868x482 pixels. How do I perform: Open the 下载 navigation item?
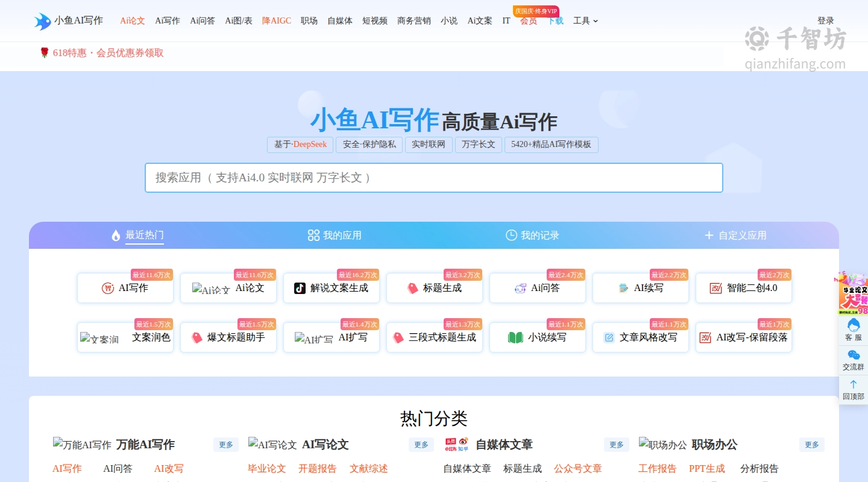coord(555,20)
